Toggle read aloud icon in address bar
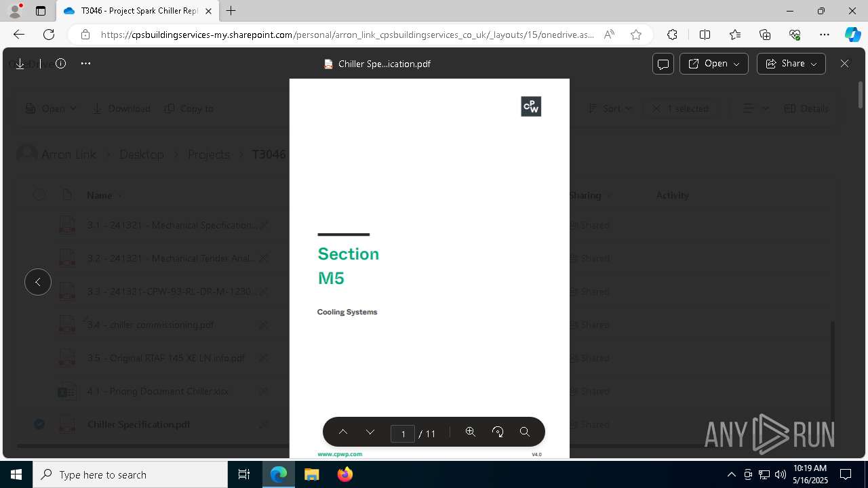 (609, 35)
